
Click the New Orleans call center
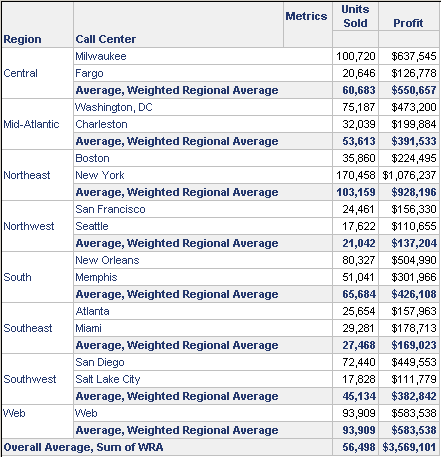[107, 260]
